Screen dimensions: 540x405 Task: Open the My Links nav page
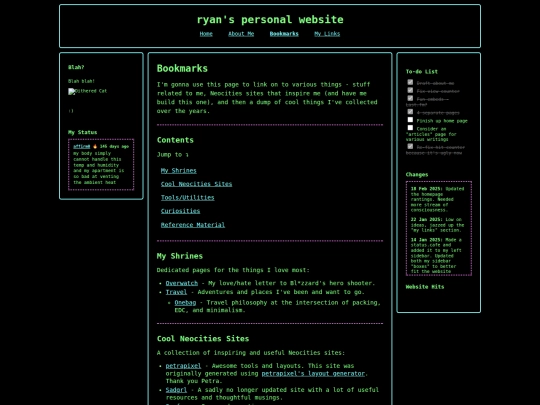click(327, 34)
